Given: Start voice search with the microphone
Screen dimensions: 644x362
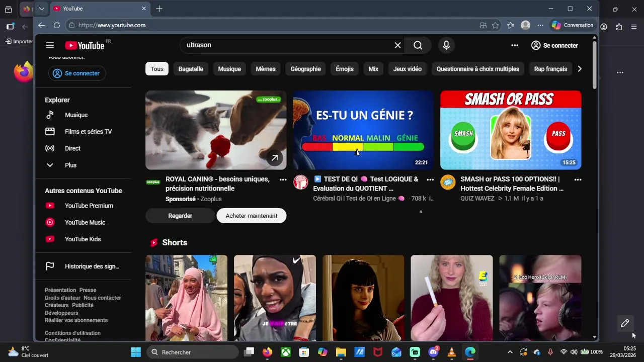Looking at the screenshot, I should [446, 45].
